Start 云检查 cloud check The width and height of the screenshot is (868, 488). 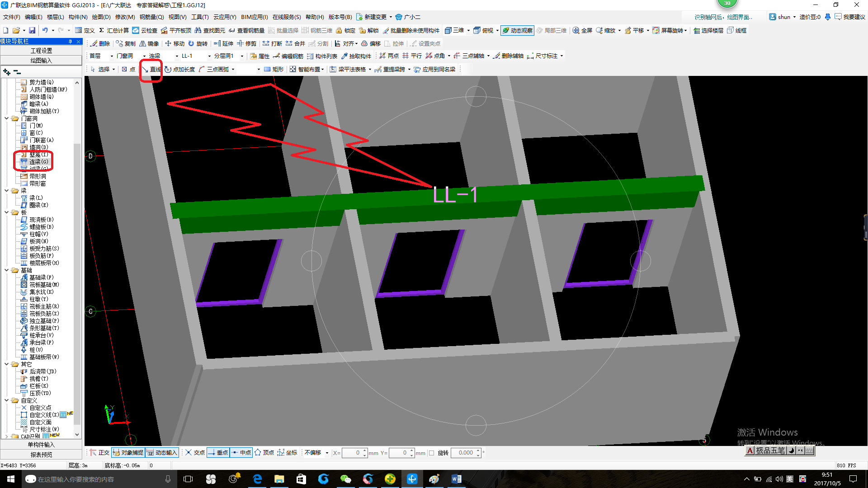pyautogui.click(x=145, y=30)
